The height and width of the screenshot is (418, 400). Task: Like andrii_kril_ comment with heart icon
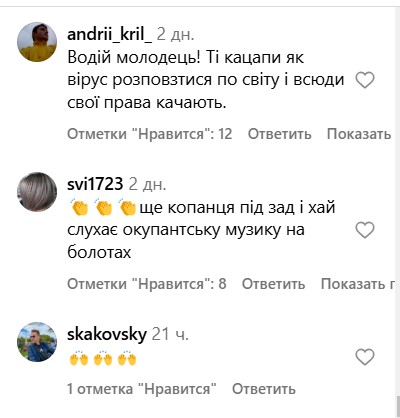tap(365, 80)
